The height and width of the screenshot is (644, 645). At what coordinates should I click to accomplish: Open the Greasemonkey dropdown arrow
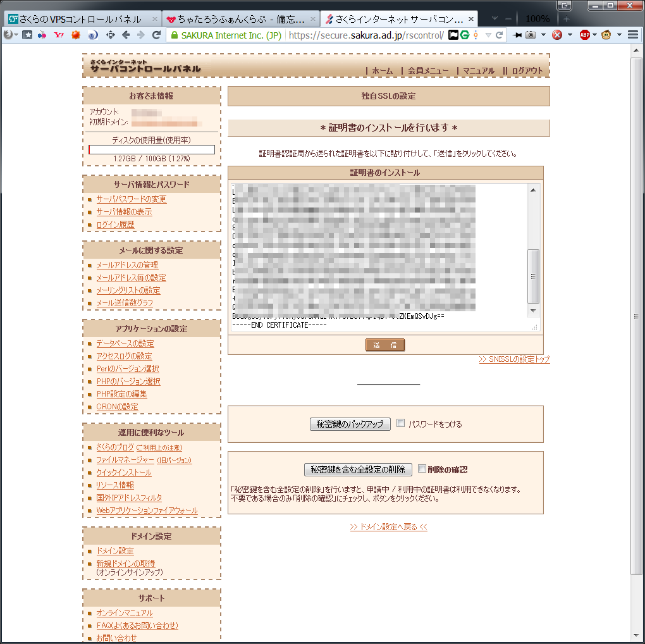pyautogui.click(x=619, y=35)
